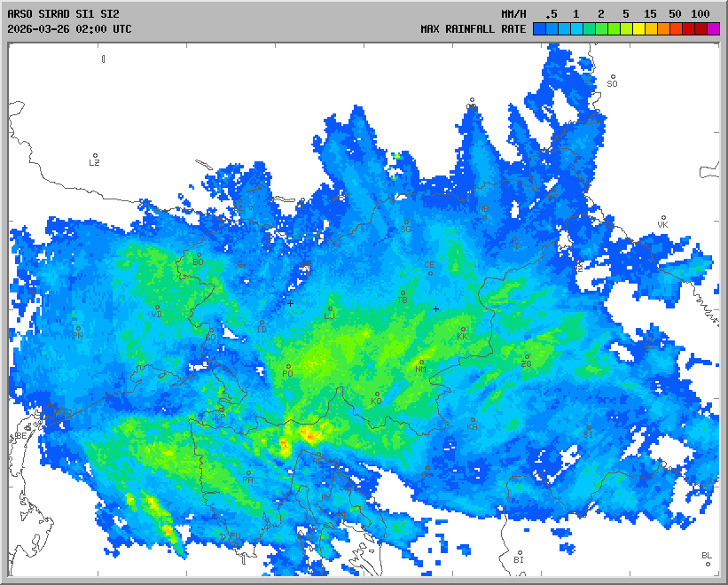
Task: Click the radar crosshair northwest of LJ
Action: click(290, 304)
